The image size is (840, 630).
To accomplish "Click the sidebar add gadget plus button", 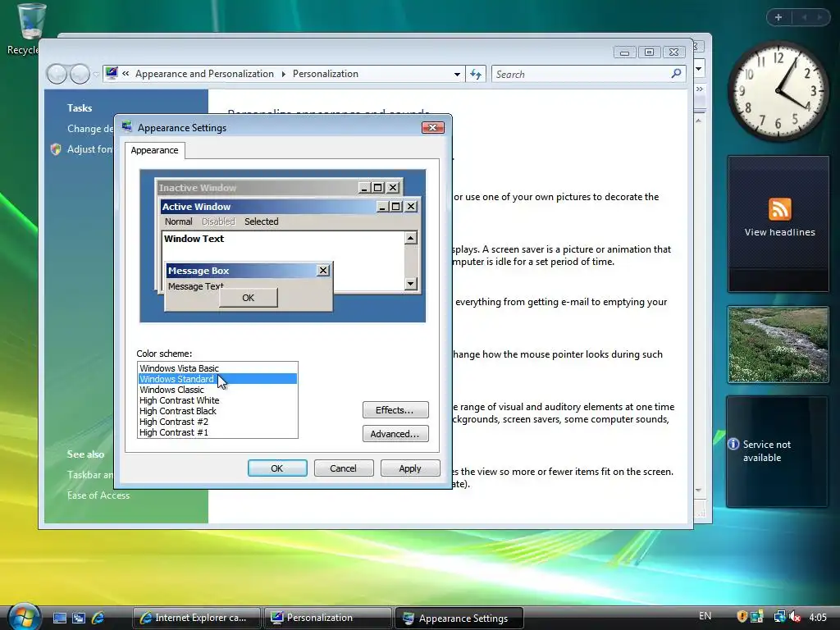I will tap(778, 17).
